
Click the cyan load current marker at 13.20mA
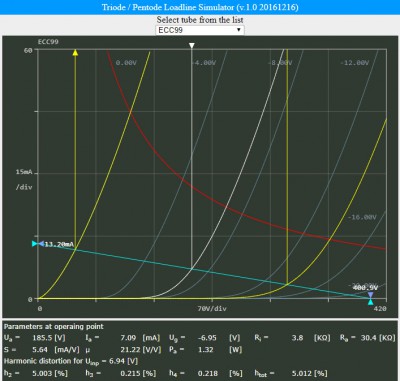tap(35, 244)
